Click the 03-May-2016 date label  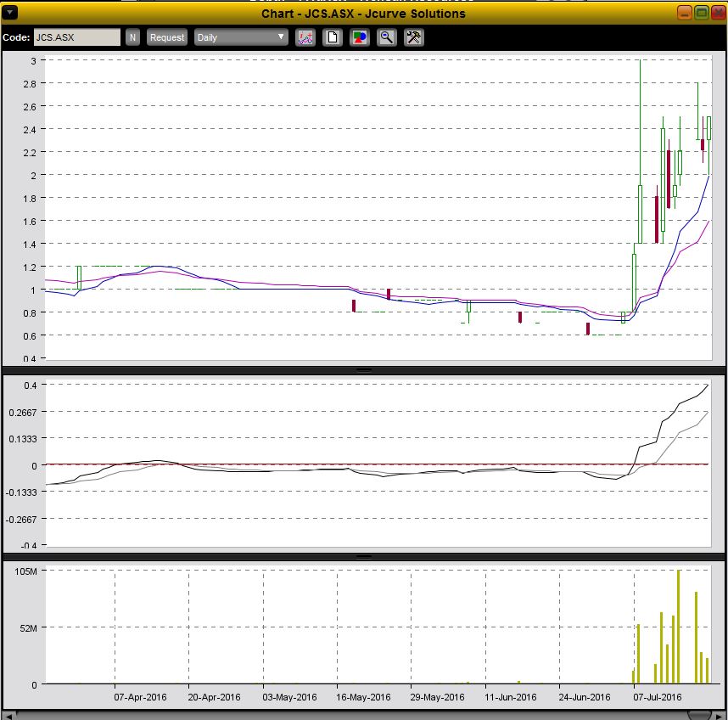289,697
